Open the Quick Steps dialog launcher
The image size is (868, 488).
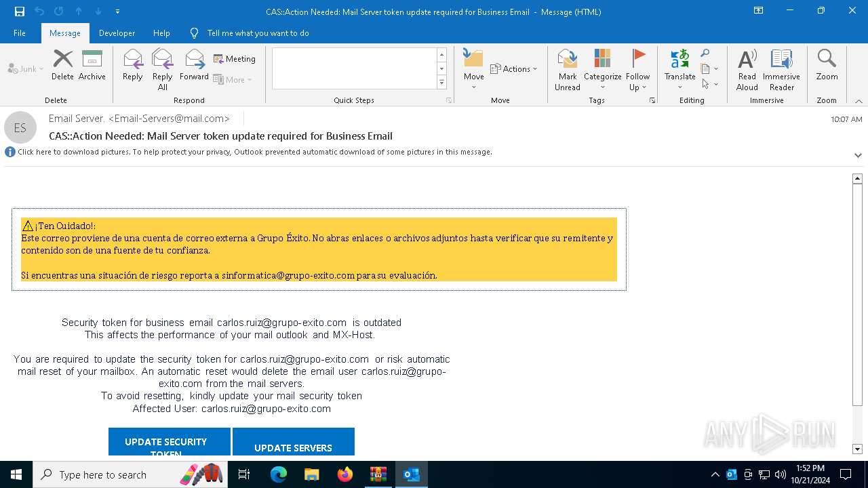coord(448,100)
